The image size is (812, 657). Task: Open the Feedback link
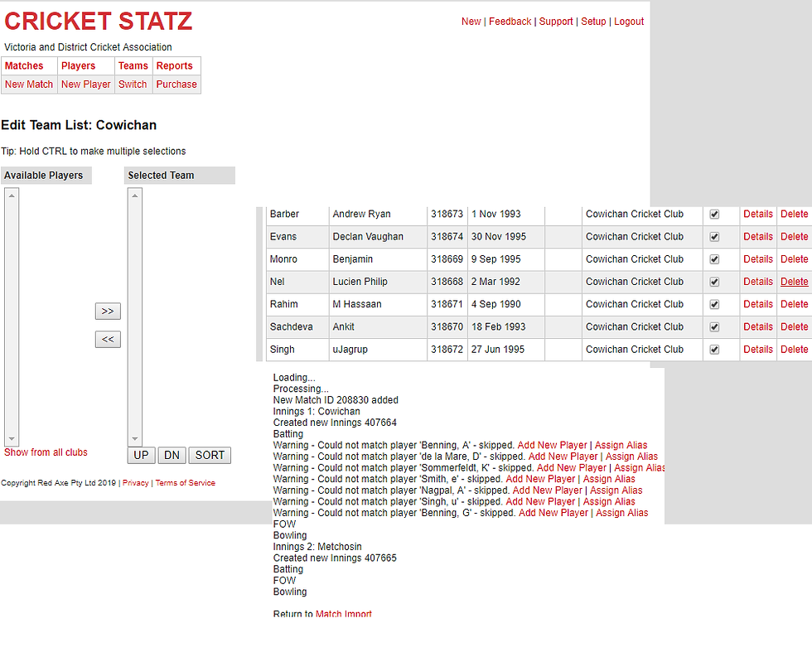[x=510, y=22]
